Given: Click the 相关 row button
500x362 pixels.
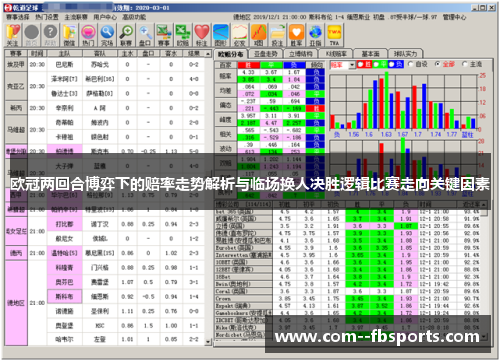Looking at the screenshot, I should 226,134.
